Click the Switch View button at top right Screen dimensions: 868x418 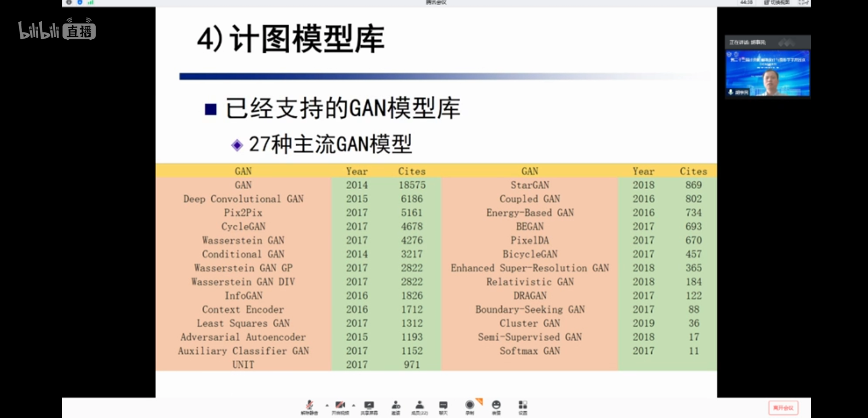(777, 3)
